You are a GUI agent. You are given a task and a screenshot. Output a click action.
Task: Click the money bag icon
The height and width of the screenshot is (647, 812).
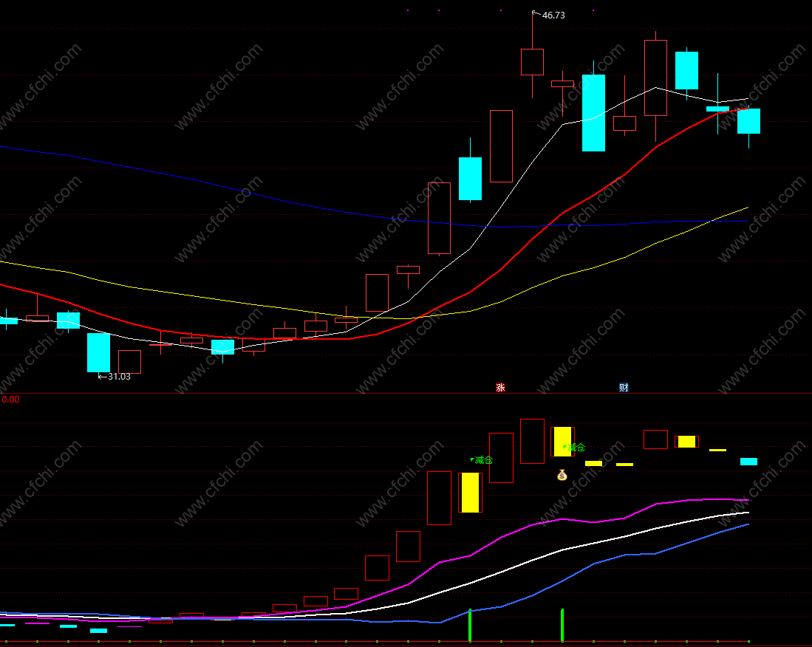562,474
